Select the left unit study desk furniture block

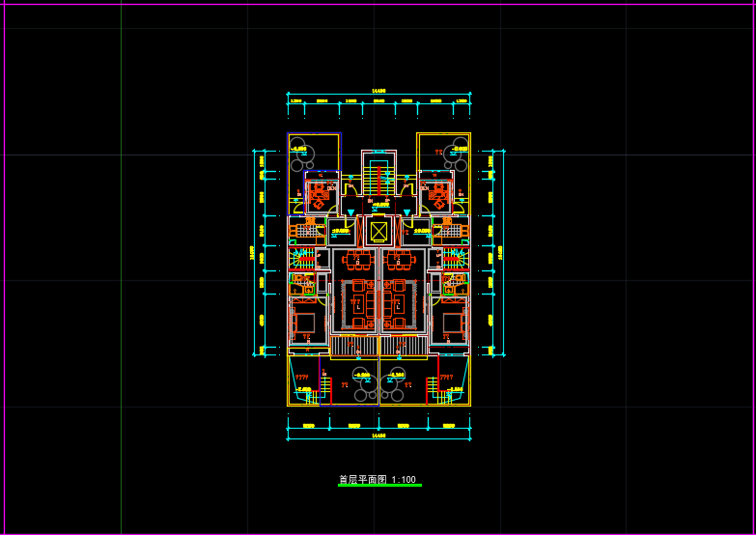click(x=319, y=196)
